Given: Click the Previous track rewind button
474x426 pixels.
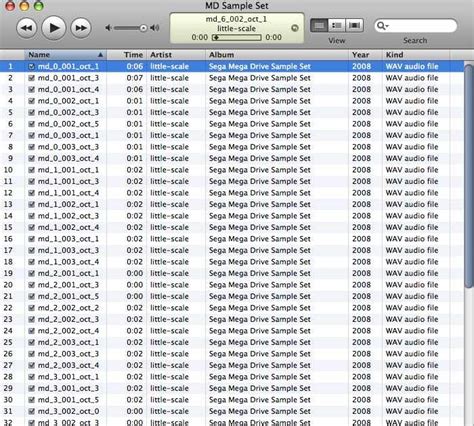Looking at the screenshot, I should 27,28.
